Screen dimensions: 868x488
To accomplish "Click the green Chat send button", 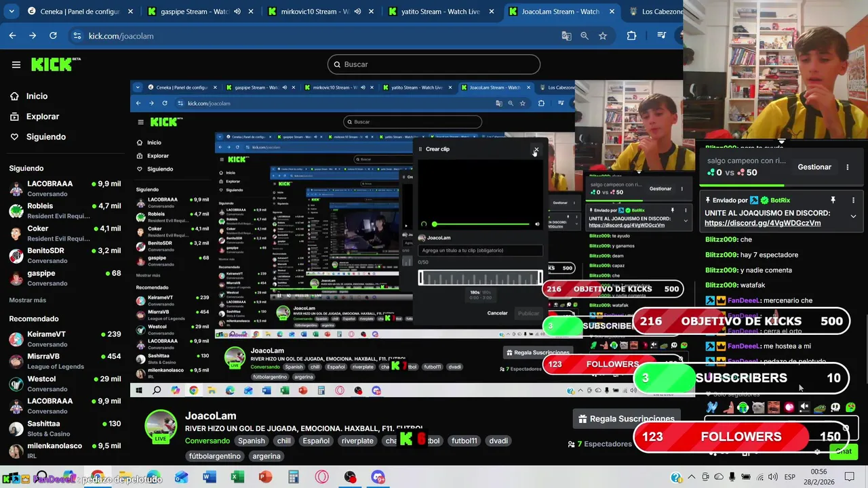I will point(844,451).
